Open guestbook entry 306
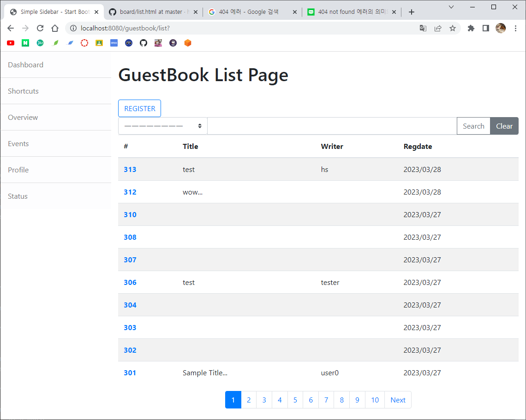 tap(130, 283)
